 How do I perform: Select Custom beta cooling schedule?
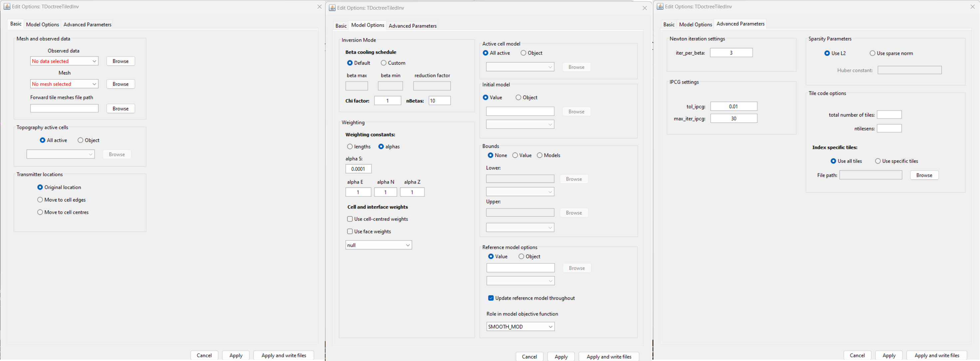tap(393, 63)
